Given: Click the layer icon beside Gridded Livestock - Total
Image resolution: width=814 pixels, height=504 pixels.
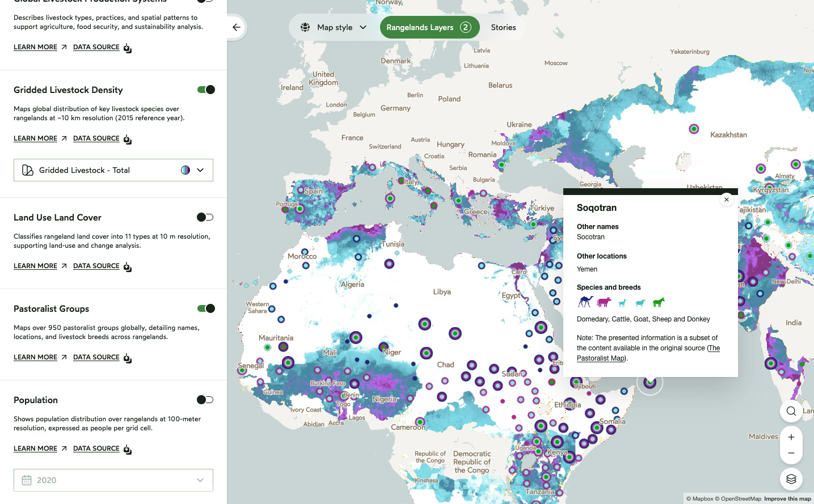Looking at the screenshot, I should [28, 170].
